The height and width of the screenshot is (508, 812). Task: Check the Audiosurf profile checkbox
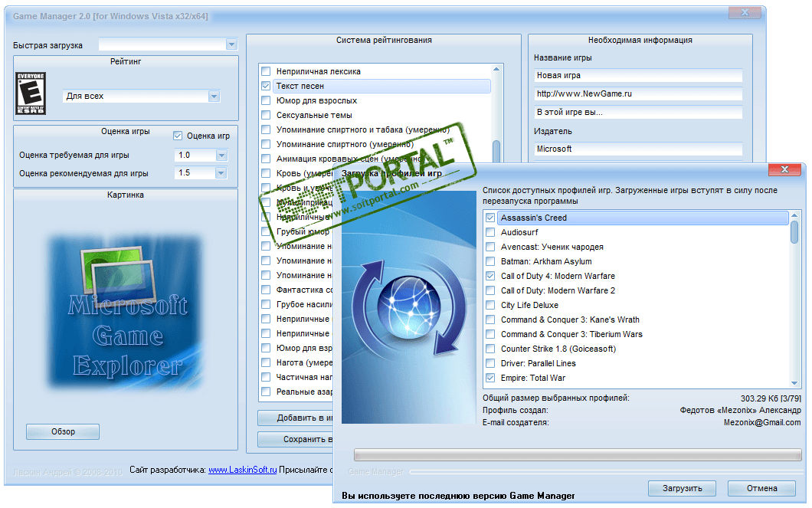[x=490, y=232]
